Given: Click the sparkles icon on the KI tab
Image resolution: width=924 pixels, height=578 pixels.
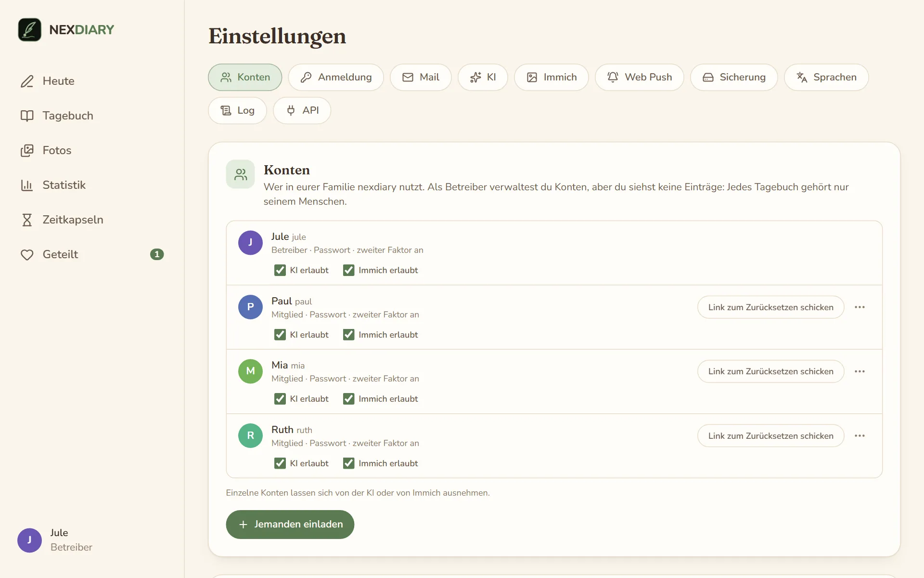Looking at the screenshot, I should coord(475,77).
